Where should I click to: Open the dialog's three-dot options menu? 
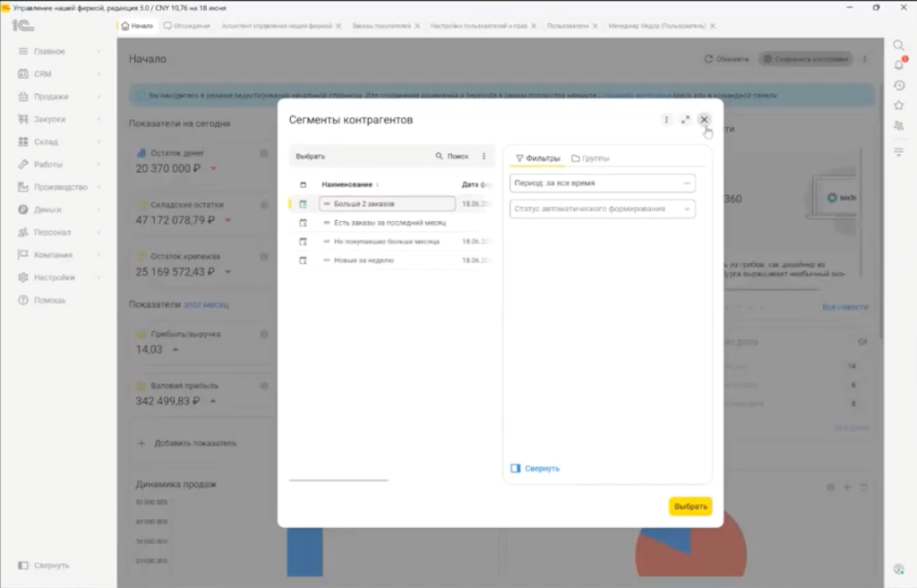coord(666,119)
